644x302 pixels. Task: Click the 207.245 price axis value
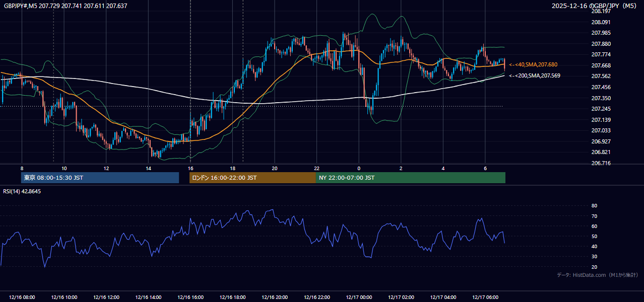coord(601,109)
